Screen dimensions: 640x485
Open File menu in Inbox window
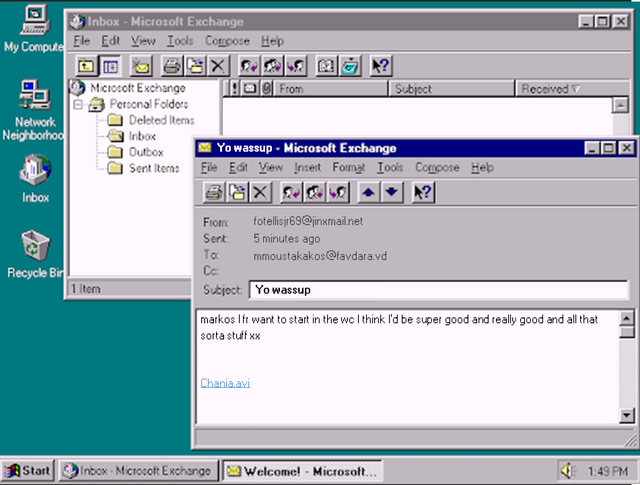pos(82,41)
